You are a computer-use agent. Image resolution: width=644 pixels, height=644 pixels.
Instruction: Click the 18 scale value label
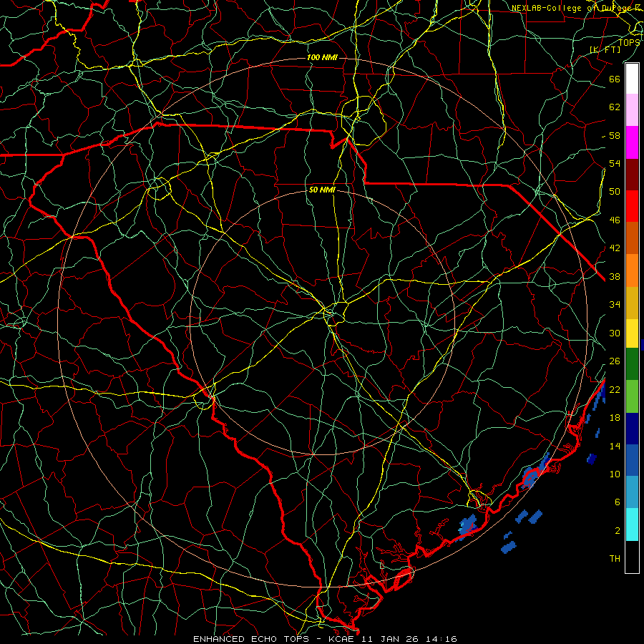click(x=615, y=418)
